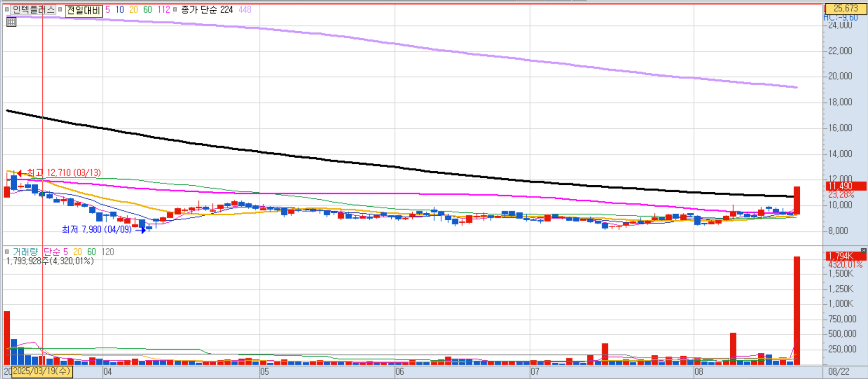868x379 pixels.
Task: Select the 10-day moving average legend
Action: [x=120, y=9]
